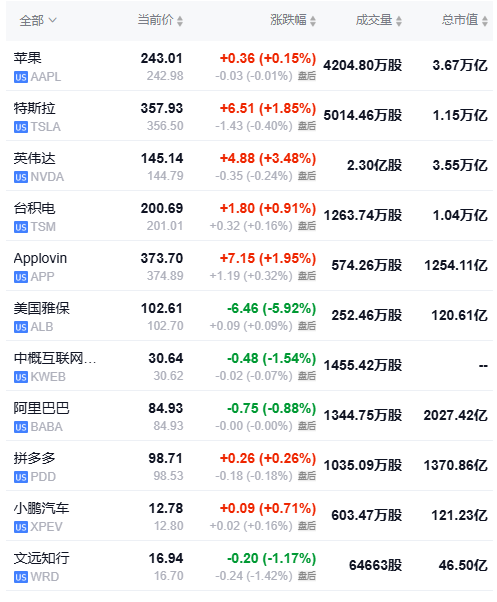Select the Applovin stock entry

tap(249, 266)
